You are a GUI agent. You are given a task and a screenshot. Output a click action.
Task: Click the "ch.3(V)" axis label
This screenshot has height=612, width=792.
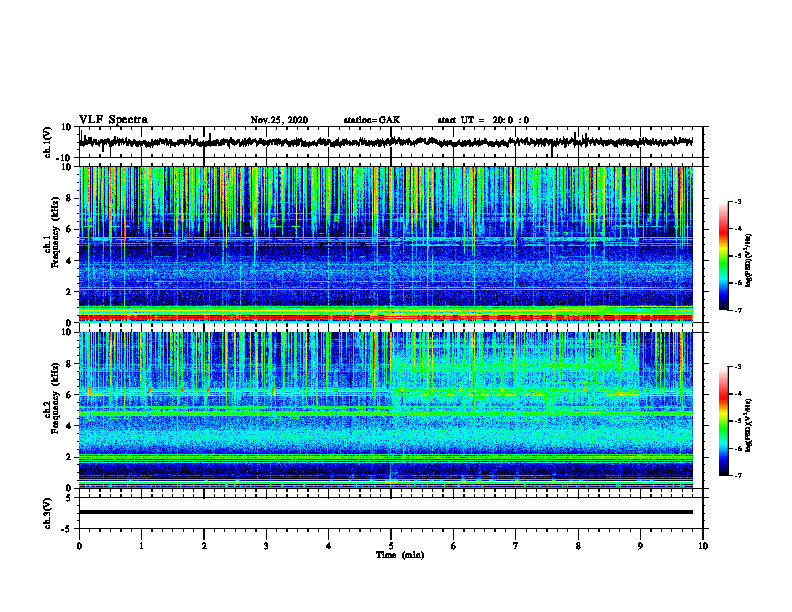point(48,513)
